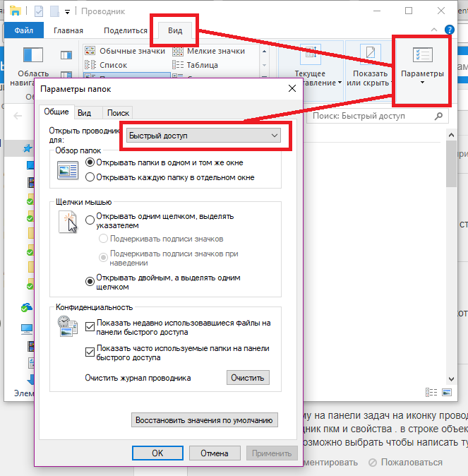Viewport: 468px width, 476px height.
Task: Choose the Таблица layout option
Action: coord(195,65)
